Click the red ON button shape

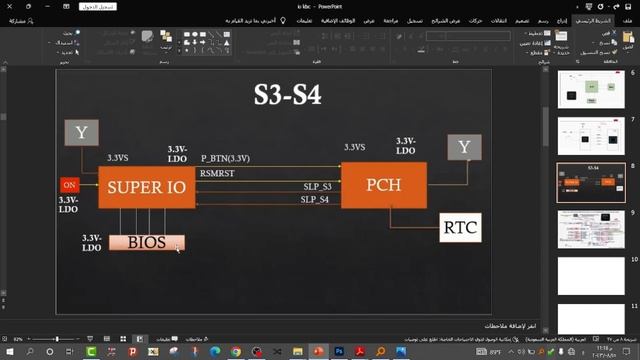(69, 185)
